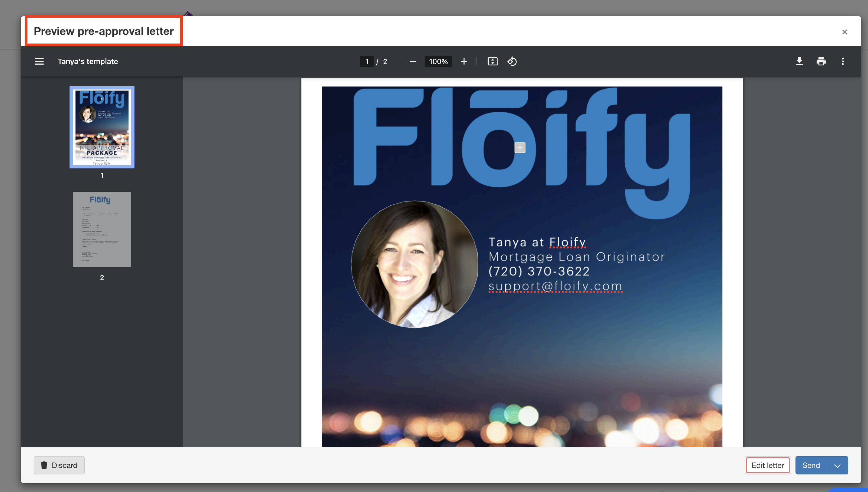
Task: Click the current page number field
Action: click(x=367, y=62)
